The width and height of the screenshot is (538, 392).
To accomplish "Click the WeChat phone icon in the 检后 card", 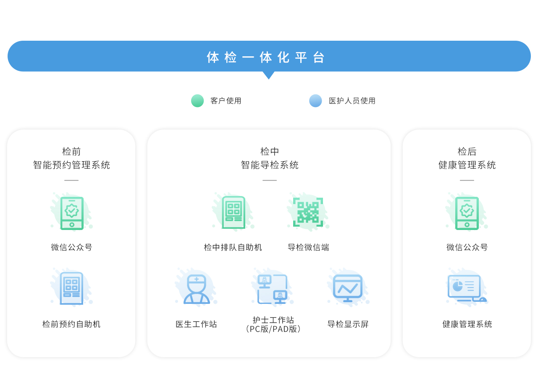I will click(467, 213).
